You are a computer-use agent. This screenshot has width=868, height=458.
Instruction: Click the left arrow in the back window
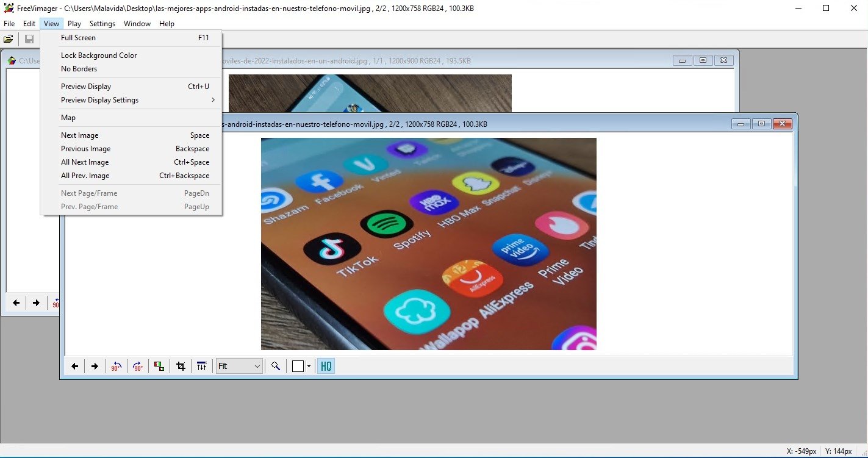[16, 302]
